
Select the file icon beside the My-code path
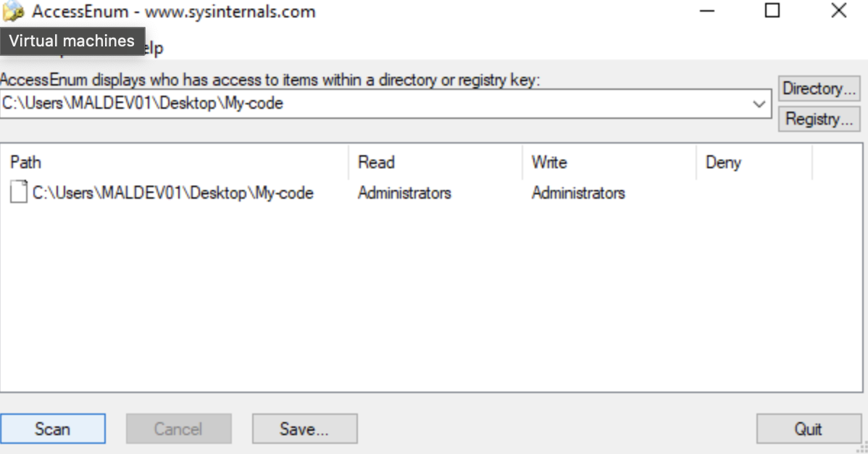point(19,193)
